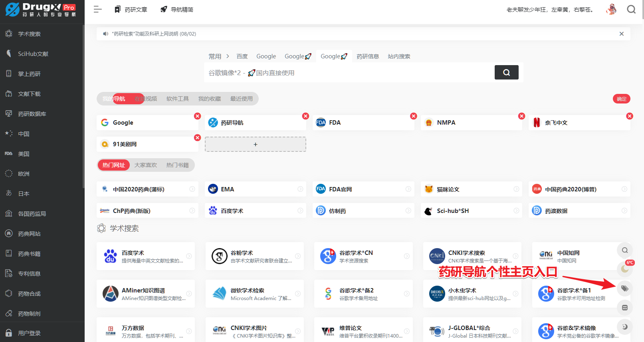
Task: Play the announcement speaker icon
Action: pos(105,34)
